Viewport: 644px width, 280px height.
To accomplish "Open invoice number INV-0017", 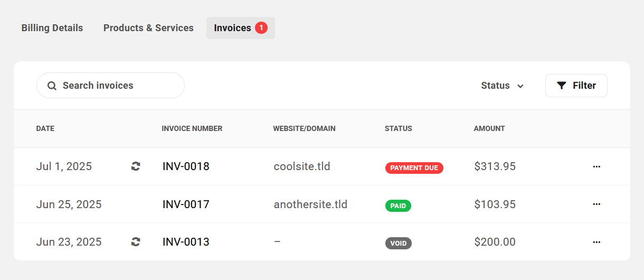I will [186, 204].
